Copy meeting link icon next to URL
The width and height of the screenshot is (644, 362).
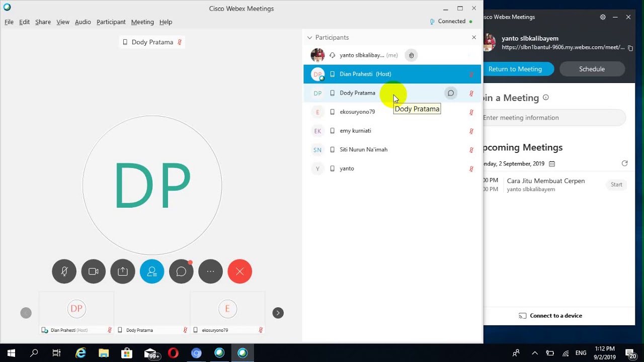tap(630, 48)
